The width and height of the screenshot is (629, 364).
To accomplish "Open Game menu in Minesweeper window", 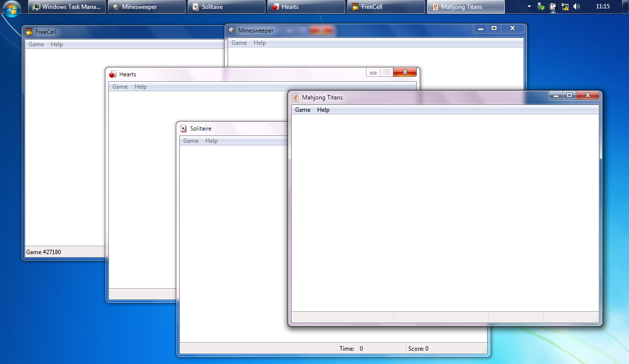I will click(239, 43).
